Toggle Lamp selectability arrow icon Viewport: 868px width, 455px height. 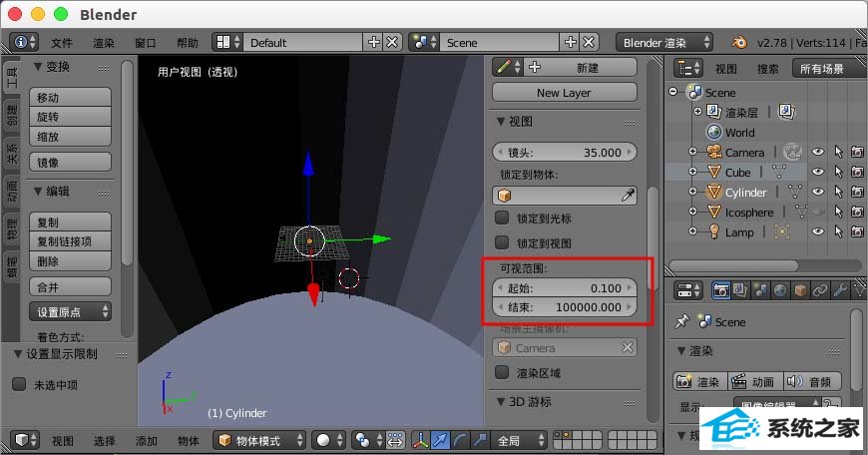(838, 231)
